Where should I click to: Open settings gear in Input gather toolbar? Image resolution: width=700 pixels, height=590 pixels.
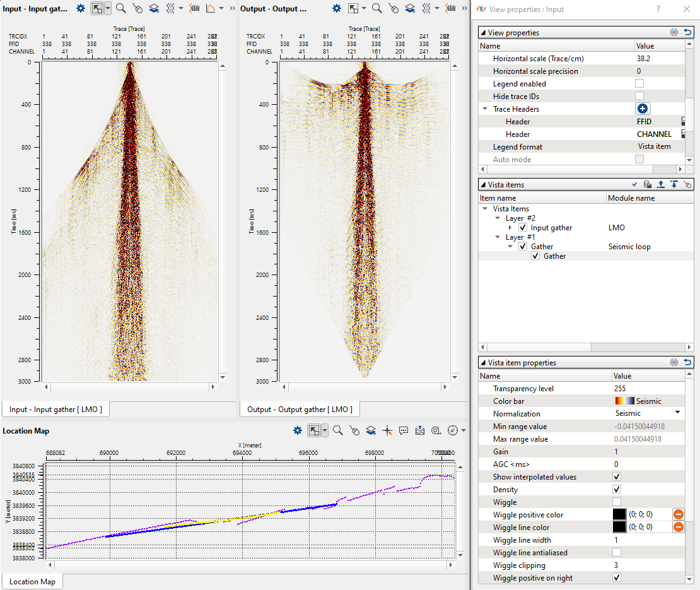(x=80, y=8)
